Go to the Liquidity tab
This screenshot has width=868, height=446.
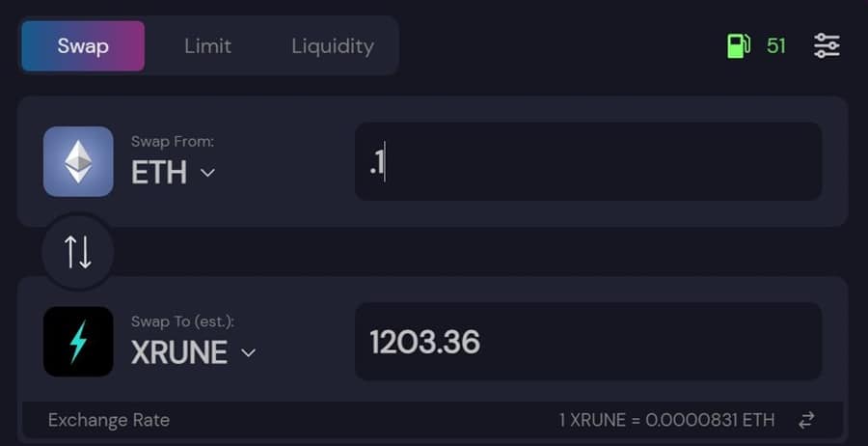click(x=333, y=46)
